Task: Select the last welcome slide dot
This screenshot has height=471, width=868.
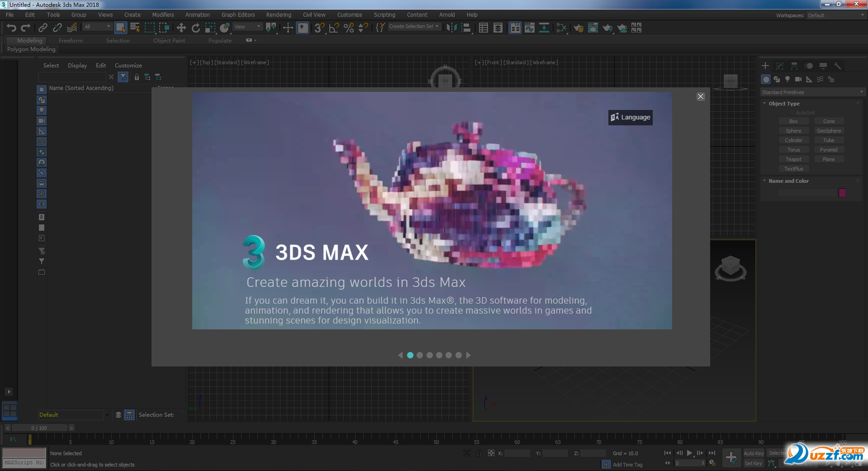Action: (459, 355)
